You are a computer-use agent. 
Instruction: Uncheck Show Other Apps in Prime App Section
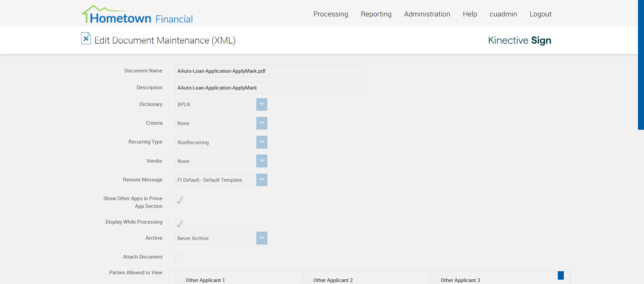pos(179,200)
